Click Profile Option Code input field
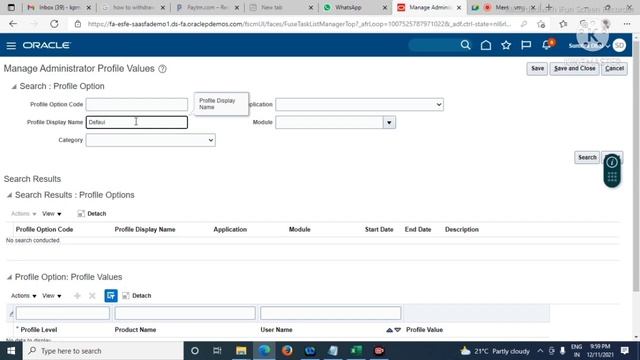The width and height of the screenshot is (640, 360). tap(137, 104)
